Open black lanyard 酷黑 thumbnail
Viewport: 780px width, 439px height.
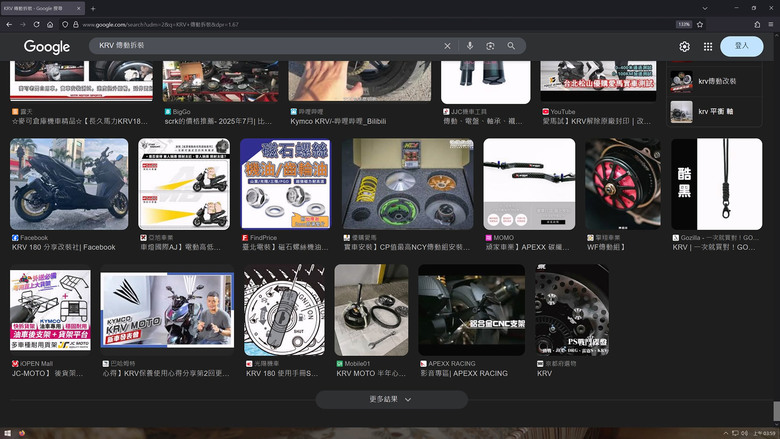[717, 184]
